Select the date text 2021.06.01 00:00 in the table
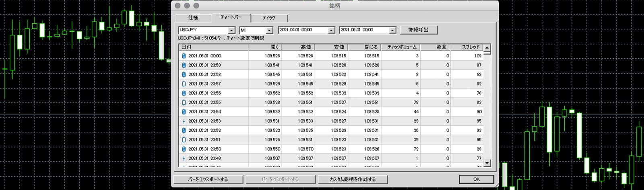Screen dimensions: 644x190 click(205, 56)
